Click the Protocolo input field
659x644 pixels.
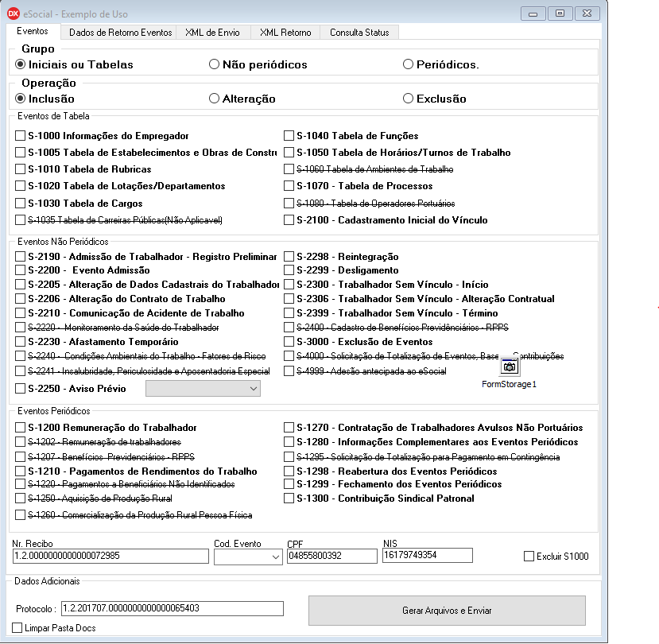coord(173,608)
